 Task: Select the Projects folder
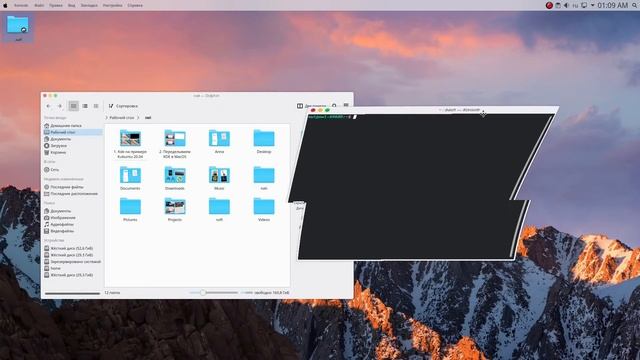pyautogui.click(x=175, y=209)
